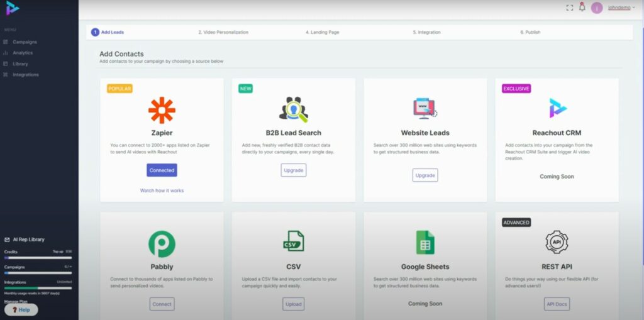Click the Integrations sidebar icon

(5, 75)
